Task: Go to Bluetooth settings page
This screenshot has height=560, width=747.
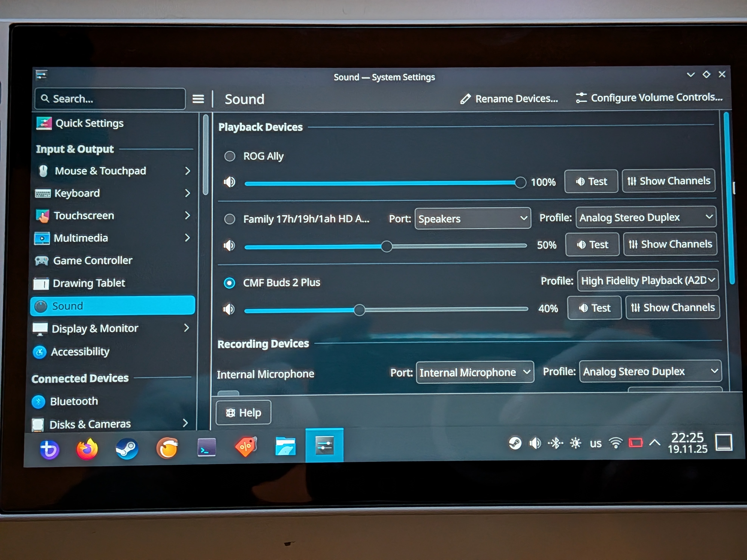Action: (74, 401)
